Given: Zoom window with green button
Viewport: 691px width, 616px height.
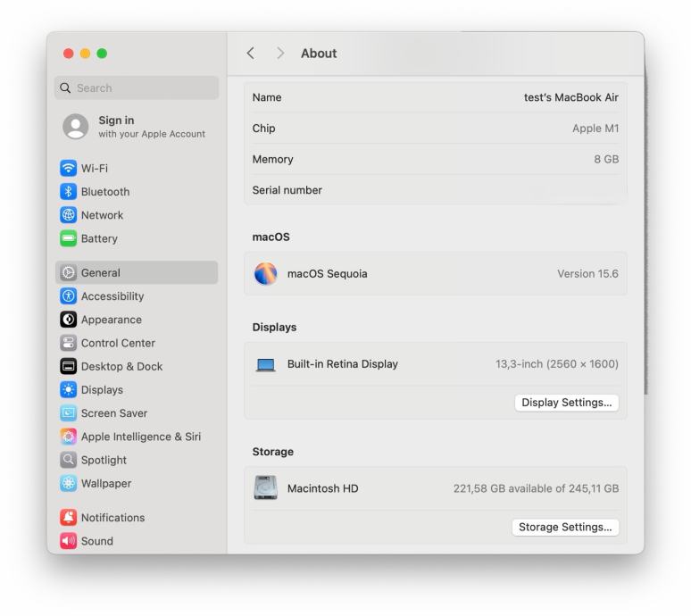Looking at the screenshot, I should point(102,54).
